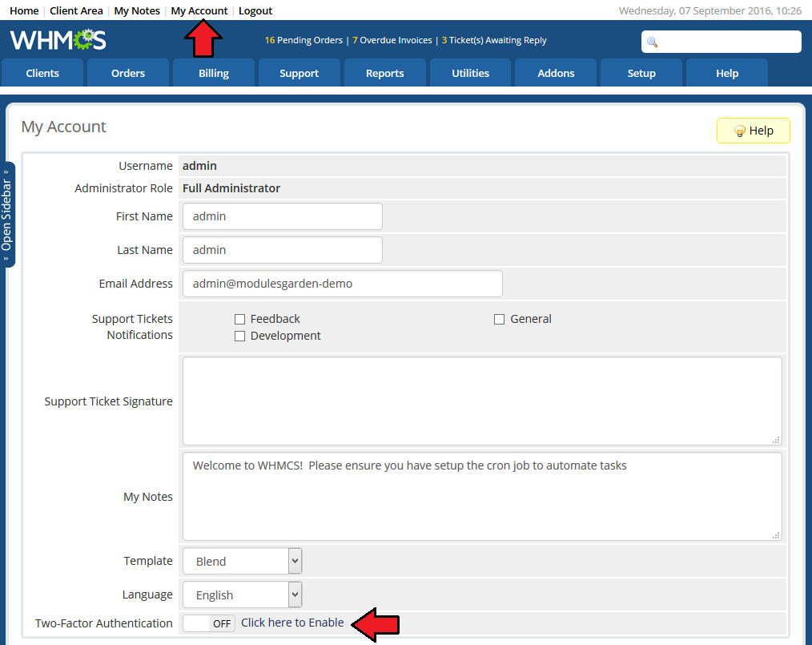This screenshot has width=812, height=645.
Task: Click the date and time text
Action: click(710, 10)
